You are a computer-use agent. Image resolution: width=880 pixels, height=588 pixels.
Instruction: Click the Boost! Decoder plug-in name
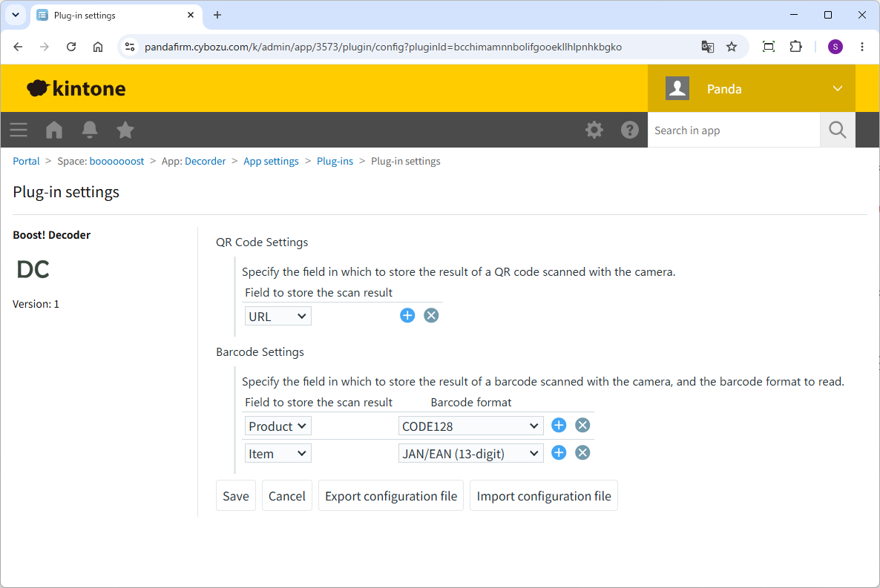click(x=52, y=235)
